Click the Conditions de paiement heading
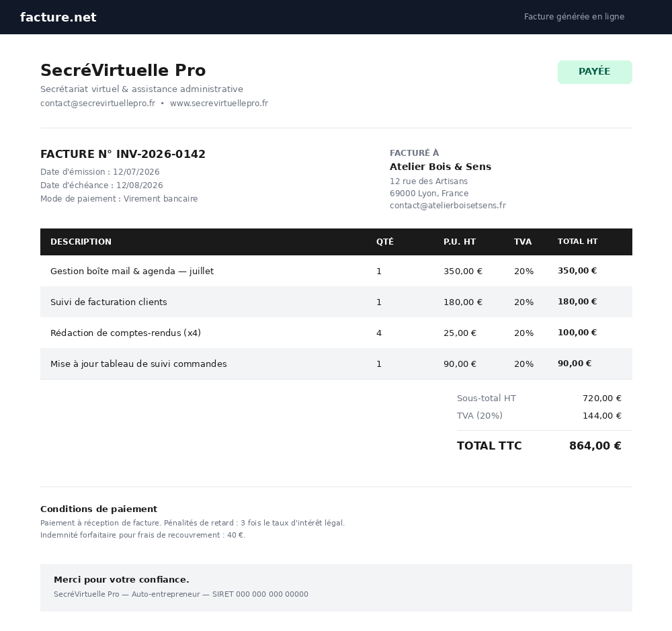The width and height of the screenshot is (672, 631). [x=99, y=509]
